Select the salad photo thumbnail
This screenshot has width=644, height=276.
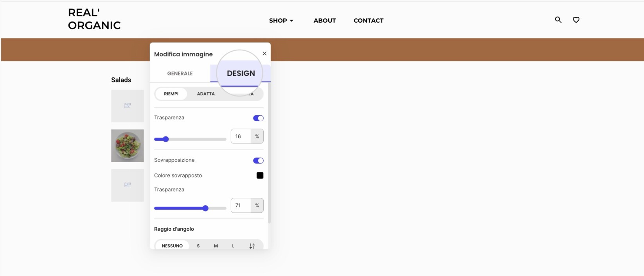pyautogui.click(x=128, y=146)
